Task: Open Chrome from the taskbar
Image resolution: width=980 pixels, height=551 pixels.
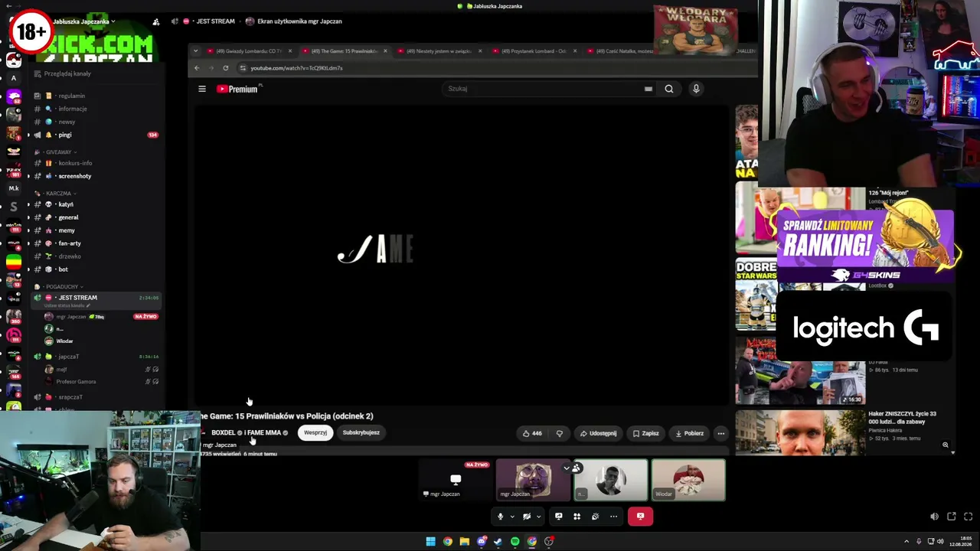Action: [447, 542]
